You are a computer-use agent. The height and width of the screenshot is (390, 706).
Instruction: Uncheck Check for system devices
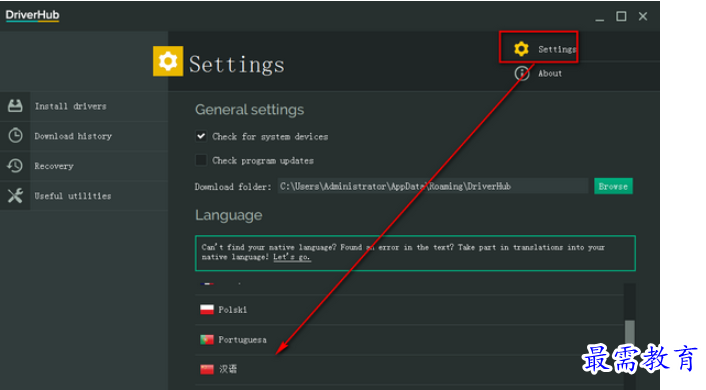[x=201, y=136]
